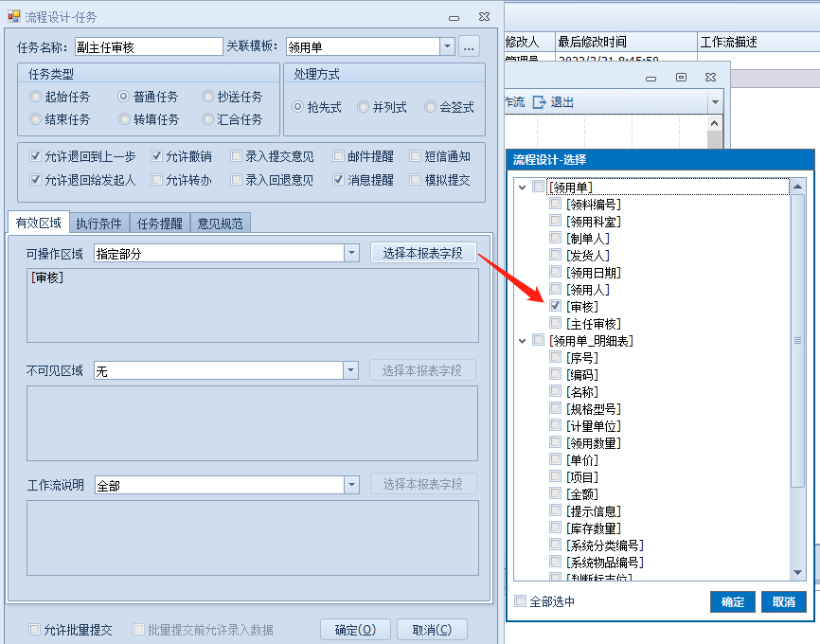The height and width of the screenshot is (644, 820).
Task: Collapse the [领用单] tree node
Action: [522, 188]
